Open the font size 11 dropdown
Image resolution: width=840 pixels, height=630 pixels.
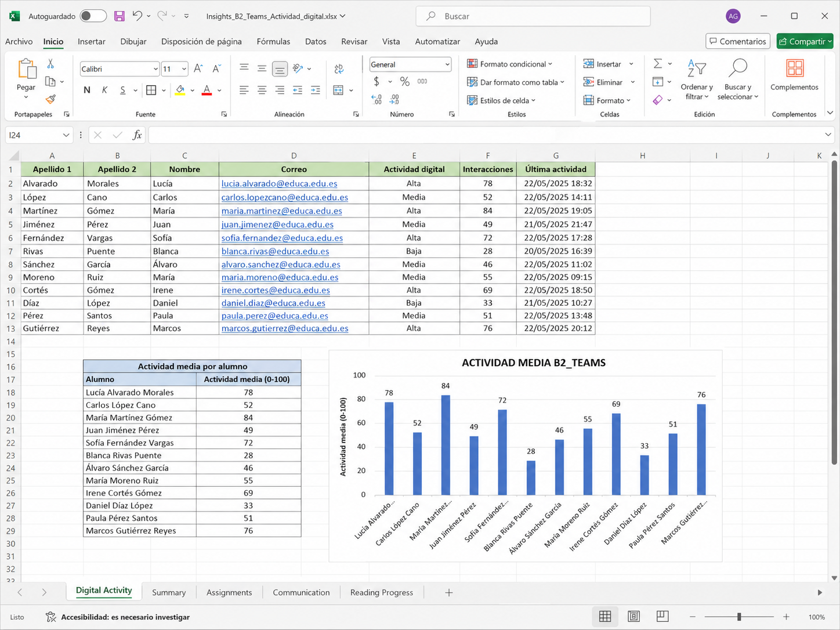coord(184,69)
